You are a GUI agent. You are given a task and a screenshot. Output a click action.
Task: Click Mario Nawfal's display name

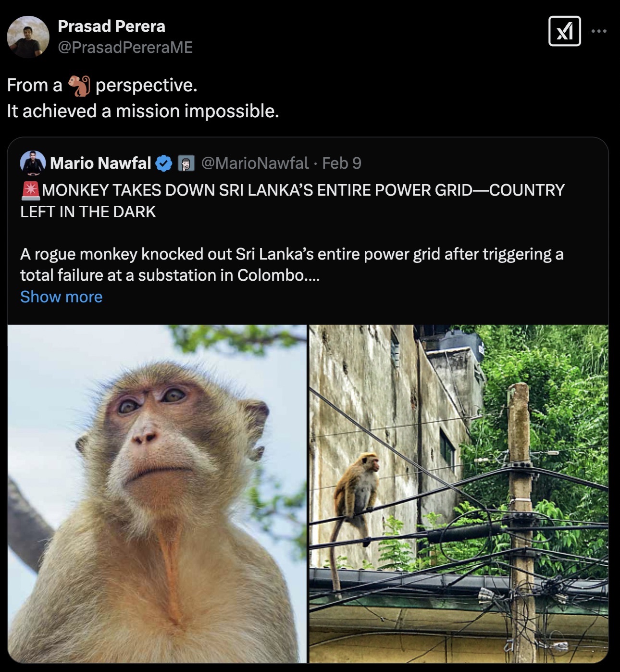click(x=100, y=163)
